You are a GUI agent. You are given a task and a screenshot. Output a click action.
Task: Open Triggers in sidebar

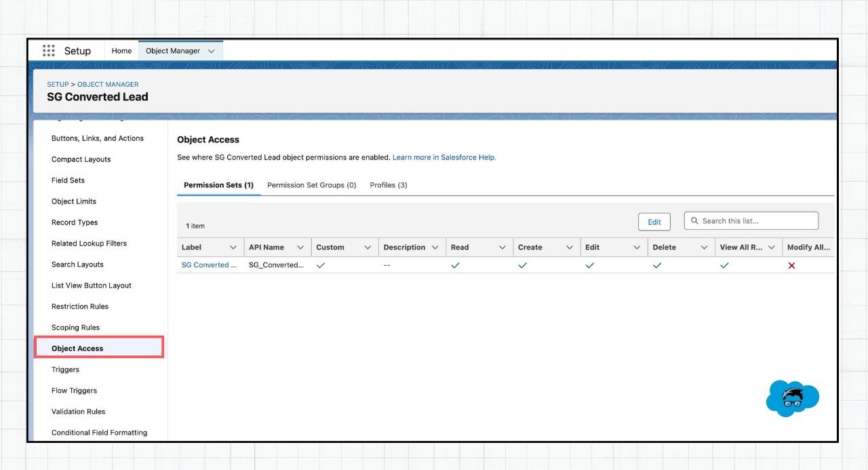(65, 370)
